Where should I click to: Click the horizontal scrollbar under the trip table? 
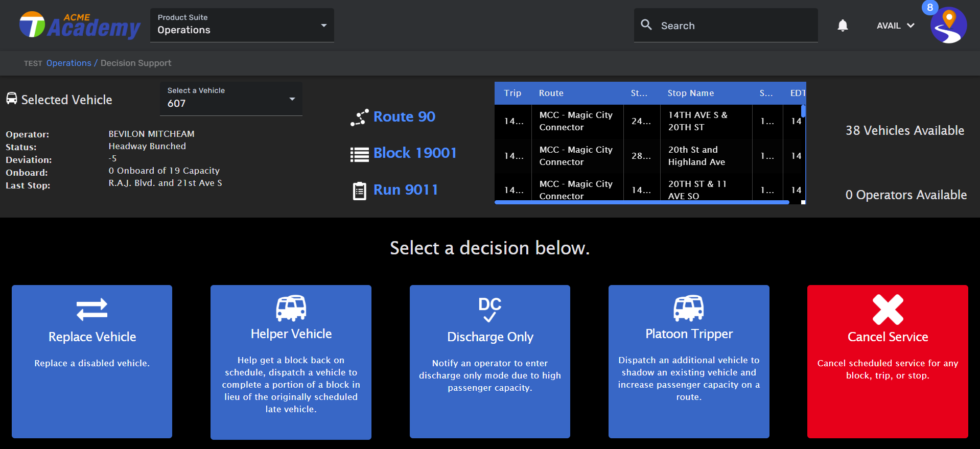click(x=642, y=202)
